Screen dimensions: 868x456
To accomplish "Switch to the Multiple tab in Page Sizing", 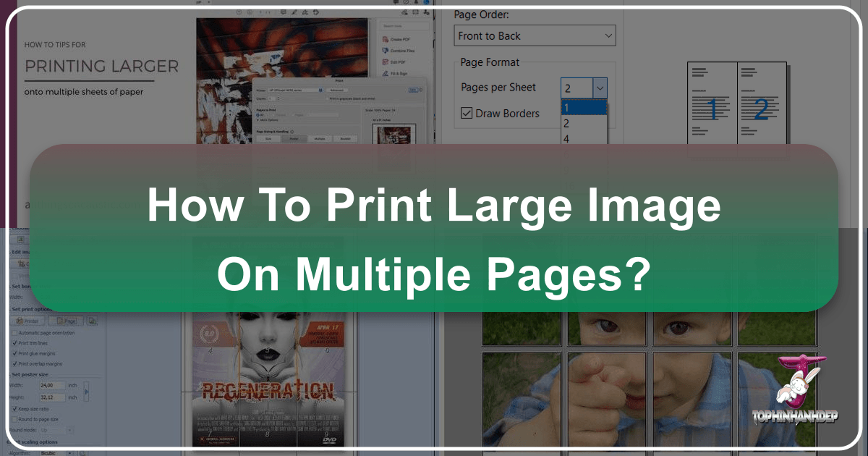I will (x=320, y=139).
